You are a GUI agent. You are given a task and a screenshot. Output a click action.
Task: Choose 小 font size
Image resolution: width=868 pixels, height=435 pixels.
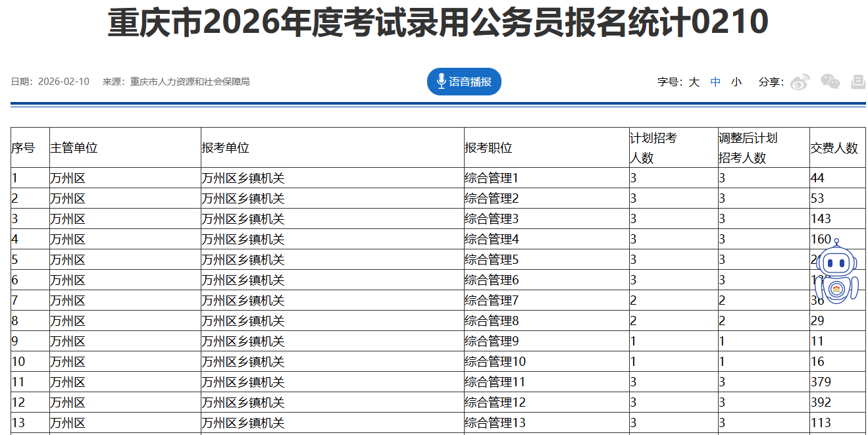tap(736, 82)
